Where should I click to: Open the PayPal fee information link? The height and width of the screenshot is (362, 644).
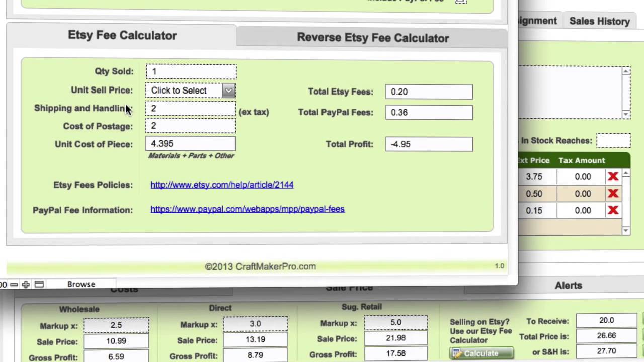[x=248, y=209]
